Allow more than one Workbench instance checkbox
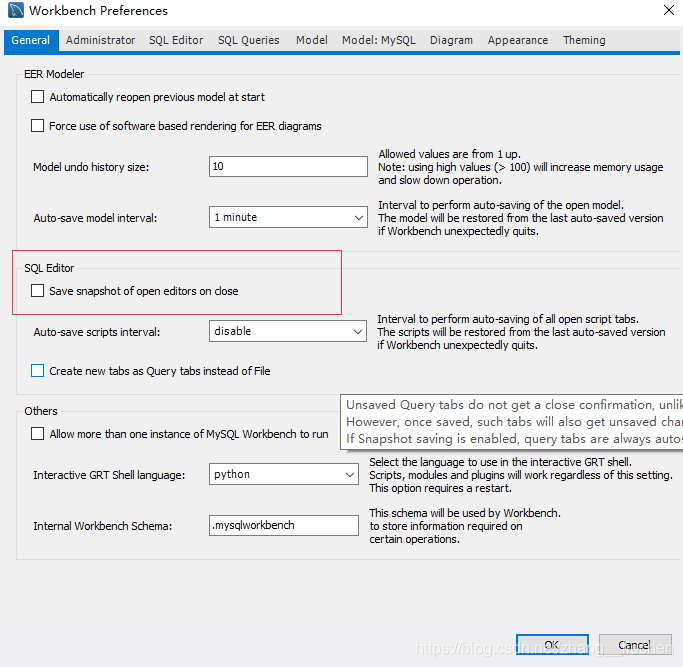 coord(37,433)
